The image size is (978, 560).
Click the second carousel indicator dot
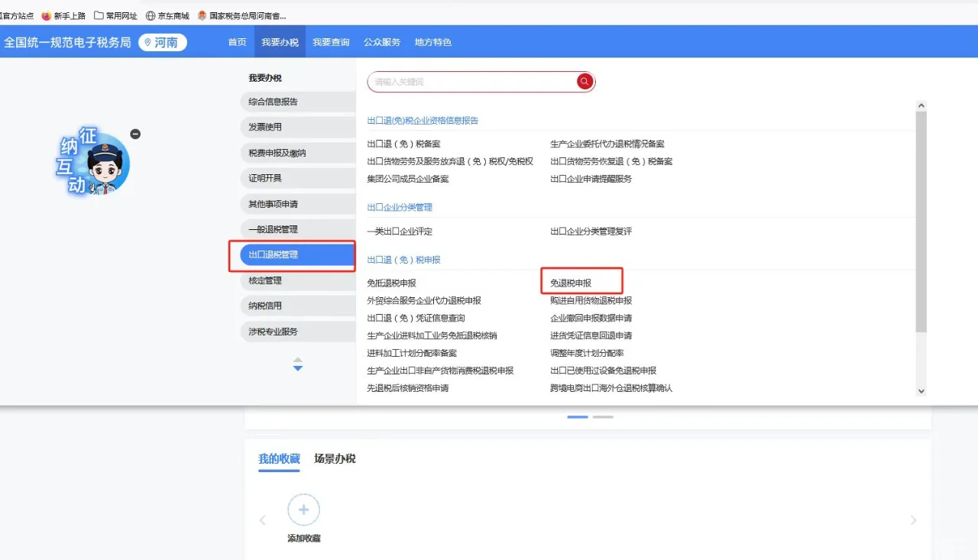click(x=603, y=417)
